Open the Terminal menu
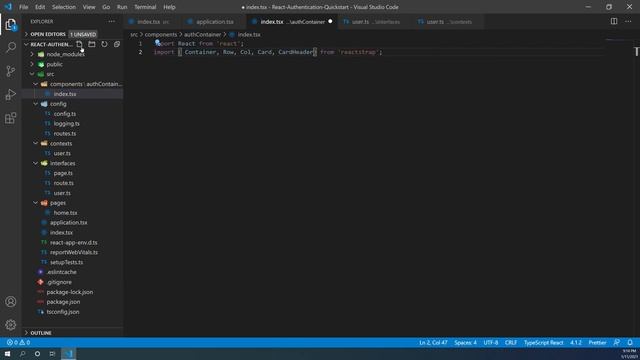This screenshot has width=640, height=360. tap(145, 7)
